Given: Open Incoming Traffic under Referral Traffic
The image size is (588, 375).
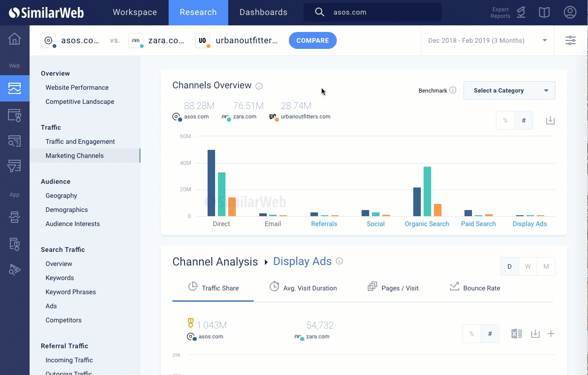Looking at the screenshot, I should click(69, 360).
